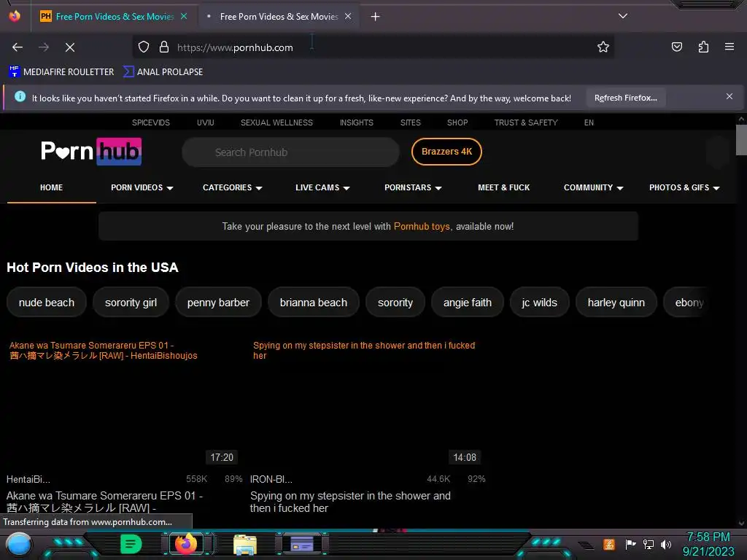Click the Refresh Firefox... button
Image resolution: width=747 pixels, height=560 pixels.
click(625, 98)
